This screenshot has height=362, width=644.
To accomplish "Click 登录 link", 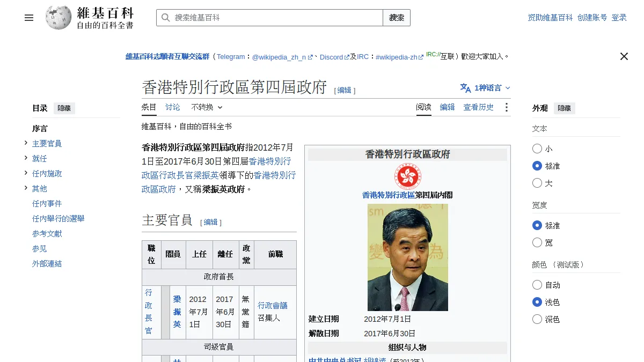I will 619,18.
